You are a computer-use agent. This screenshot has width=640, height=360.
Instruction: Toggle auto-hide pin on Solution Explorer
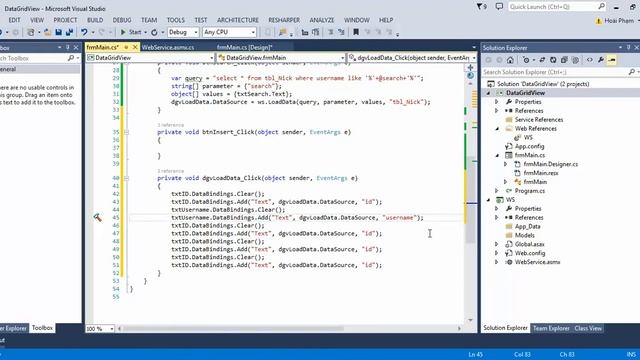tap(628, 47)
